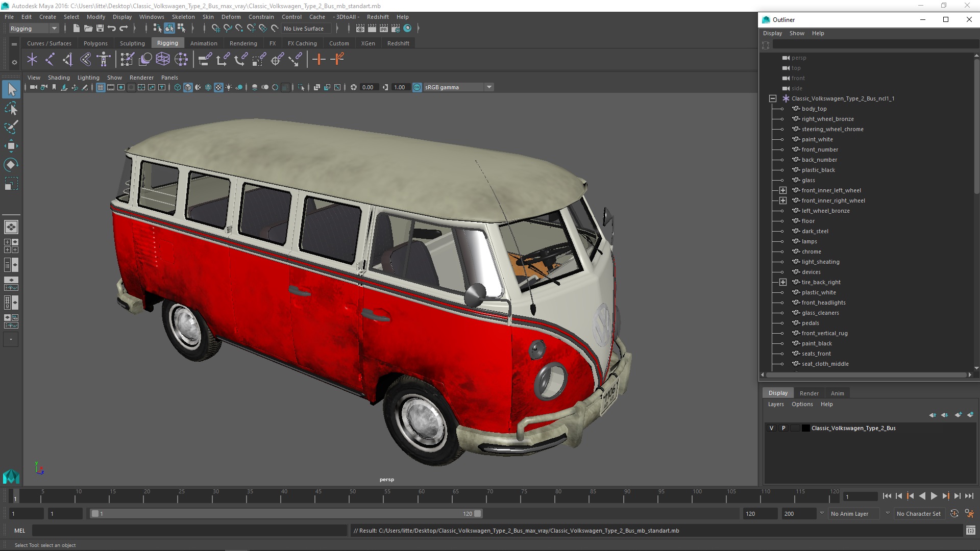Click the MEL command language label
Viewport: 980px width, 551px height.
(x=19, y=531)
